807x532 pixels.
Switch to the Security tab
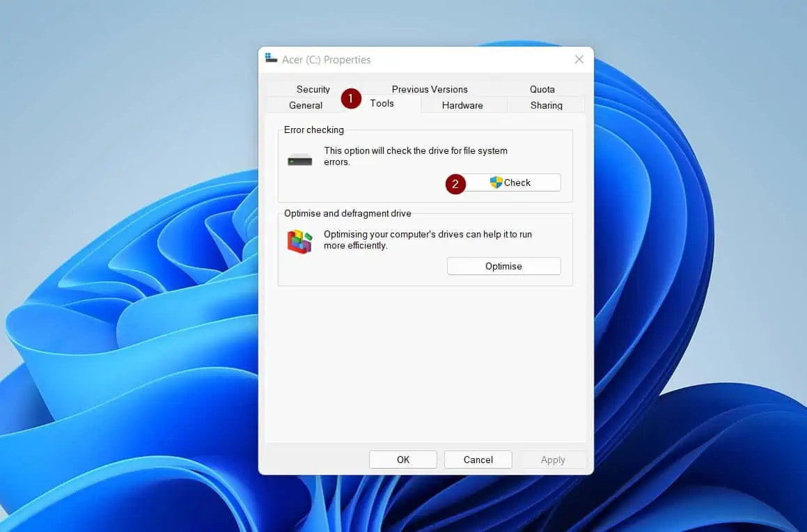(313, 89)
